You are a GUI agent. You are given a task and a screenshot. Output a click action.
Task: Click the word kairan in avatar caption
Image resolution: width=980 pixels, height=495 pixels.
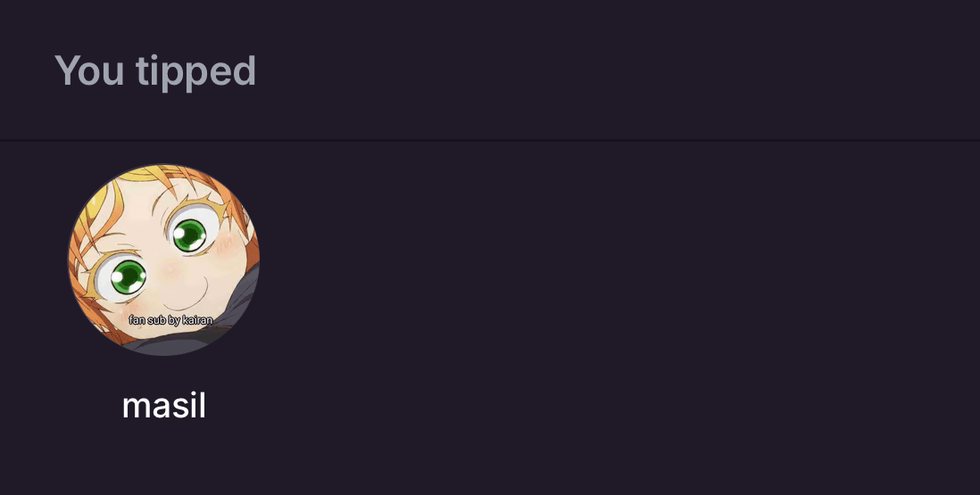pyautogui.click(x=197, y=320)
